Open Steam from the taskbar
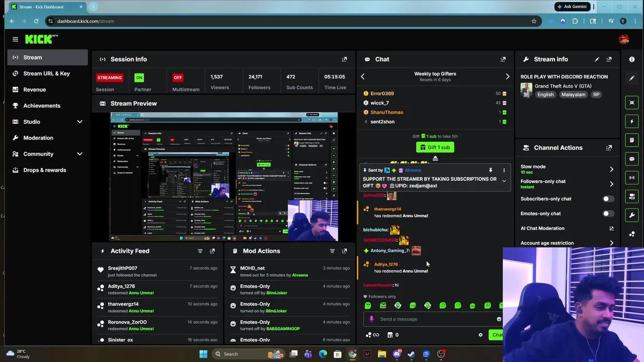This screenshot has height=362, width=644. pyautogui.click(x=411, y=354)
